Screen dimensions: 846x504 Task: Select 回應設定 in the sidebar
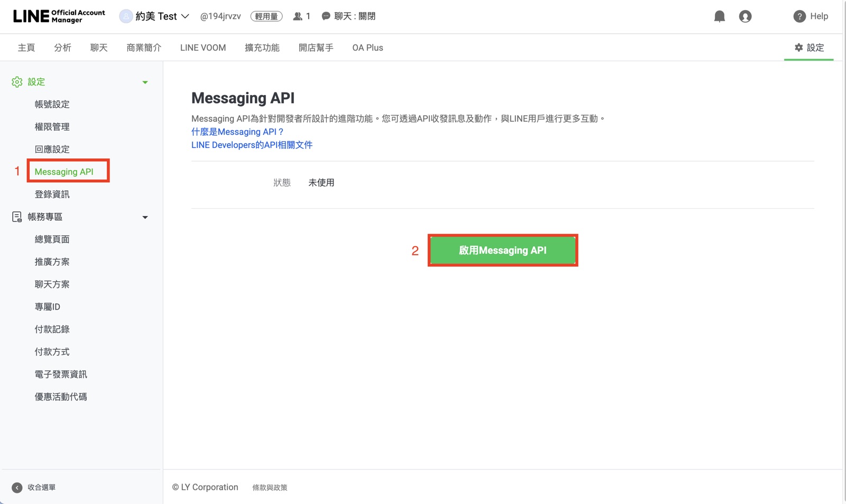(x=52, y=150)
